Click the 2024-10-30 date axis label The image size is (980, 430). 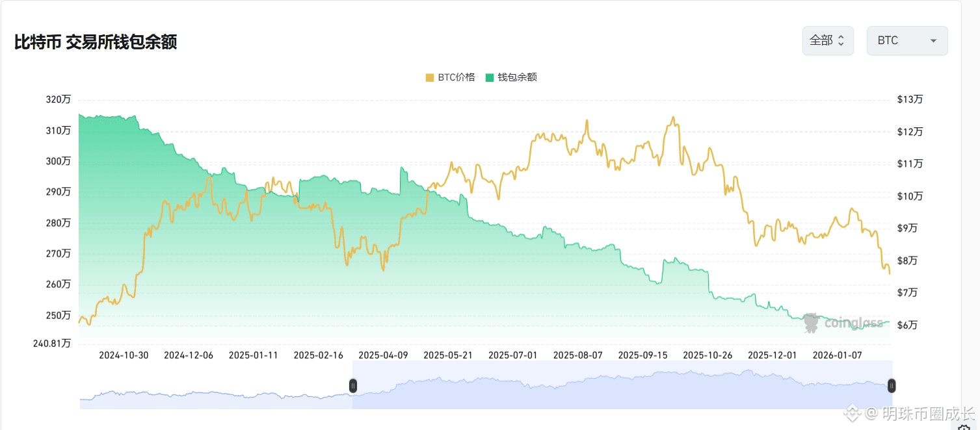124,355
